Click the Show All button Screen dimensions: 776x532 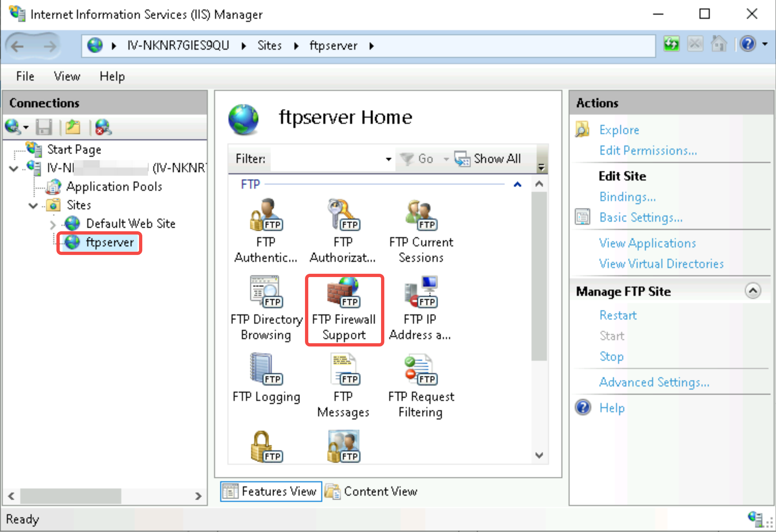coord(488,159)
